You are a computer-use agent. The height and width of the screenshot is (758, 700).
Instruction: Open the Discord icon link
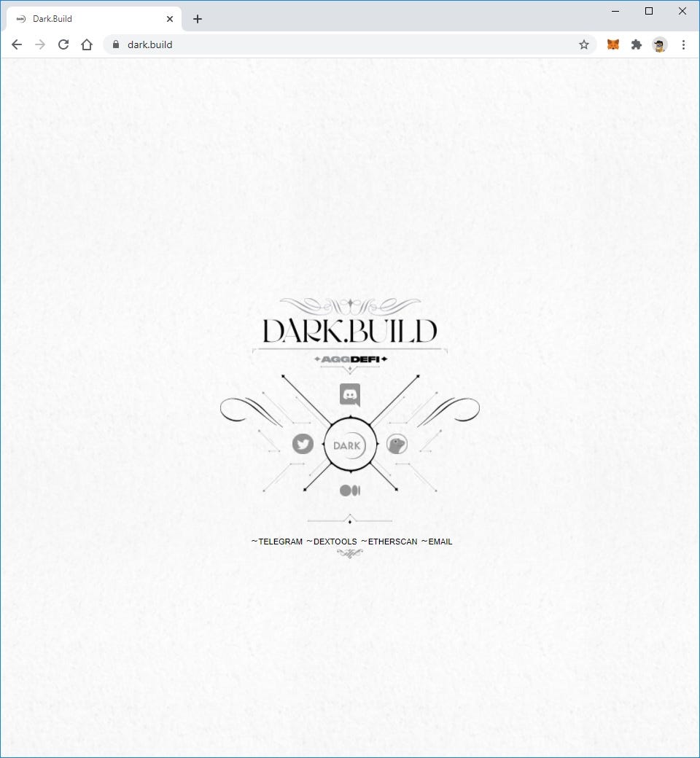point(350,395)
